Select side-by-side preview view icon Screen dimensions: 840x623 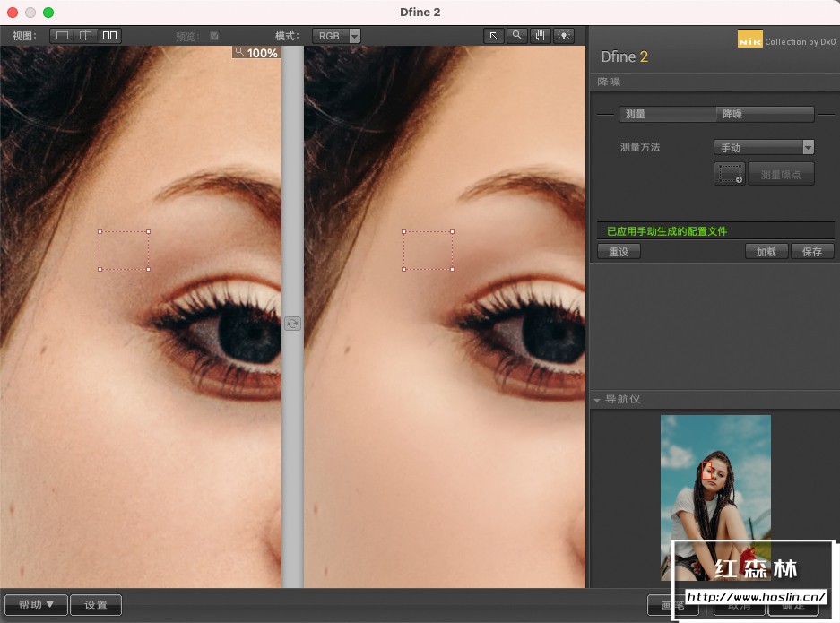[x=109, y=36]
